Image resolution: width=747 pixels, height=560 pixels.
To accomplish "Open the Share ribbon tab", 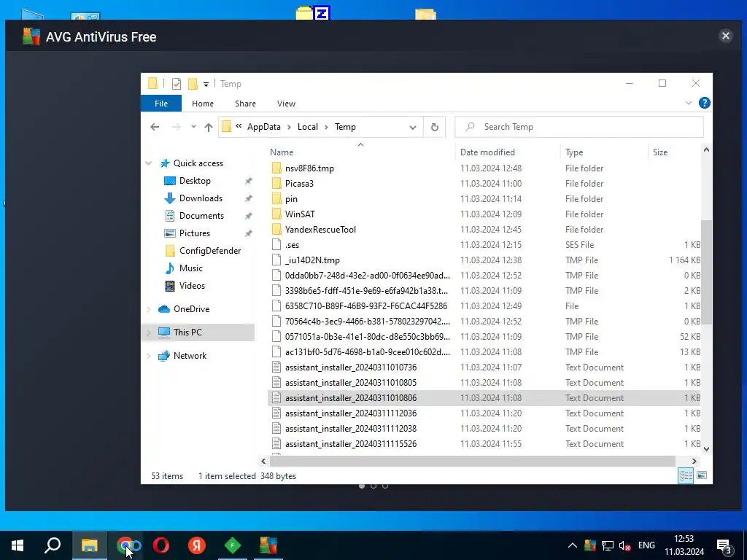I will click(x=245, y=104).
